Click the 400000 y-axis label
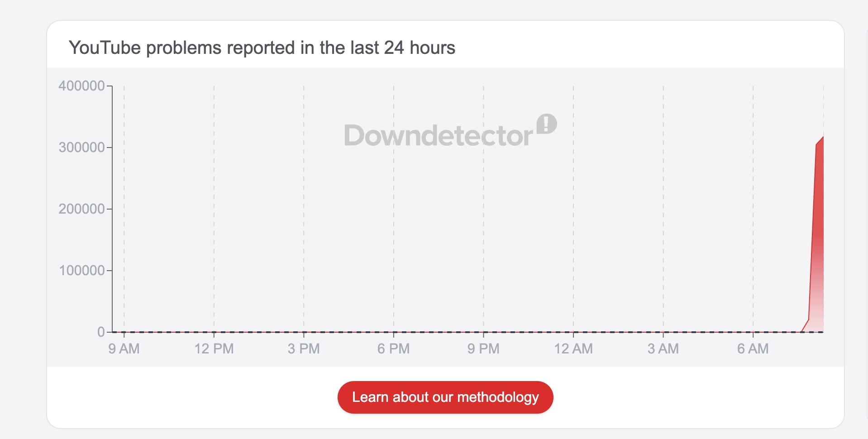This screenshot has width=868, height=439. point(81,86)
